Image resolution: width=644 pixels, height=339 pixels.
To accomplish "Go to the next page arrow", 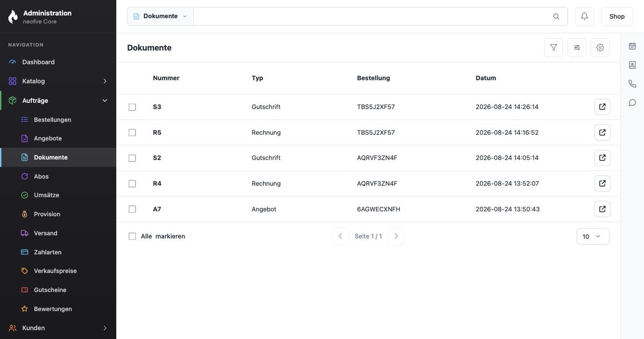I will coord(396,236).
